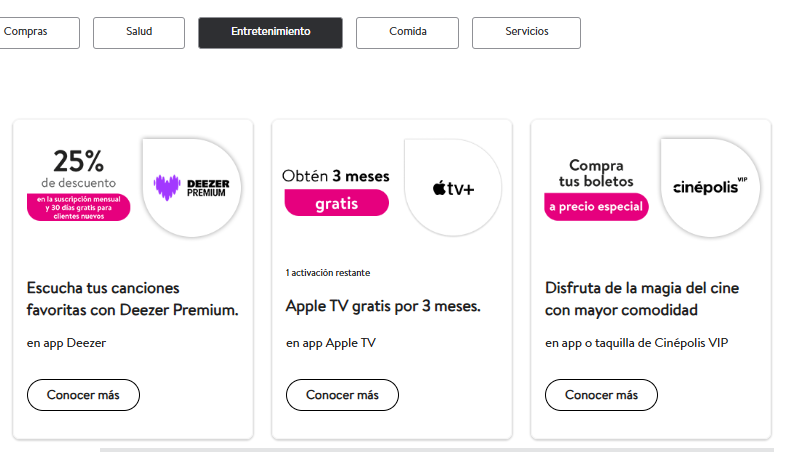Open the Comida category tab
The image size is (794, 465).
click(407, 32)
